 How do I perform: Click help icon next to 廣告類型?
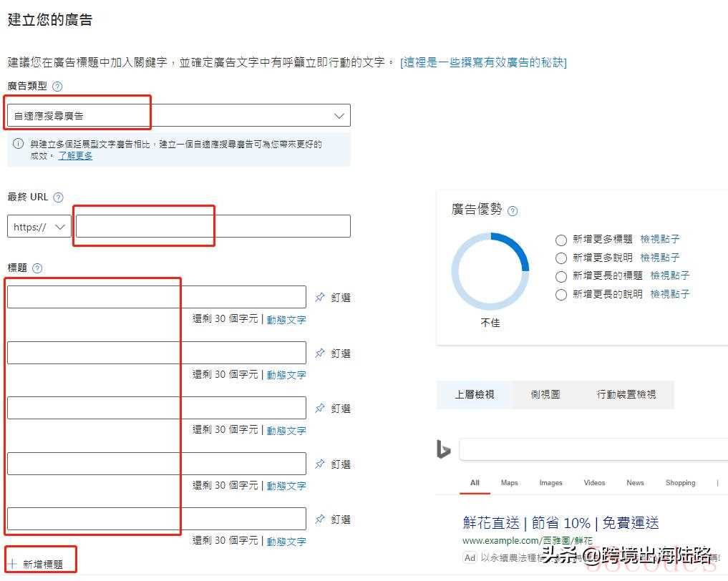coord(57,86)
